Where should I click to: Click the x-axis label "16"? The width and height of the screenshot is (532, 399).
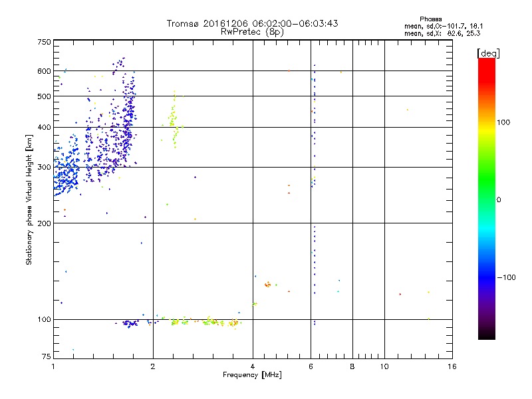[x=452, y=367]
